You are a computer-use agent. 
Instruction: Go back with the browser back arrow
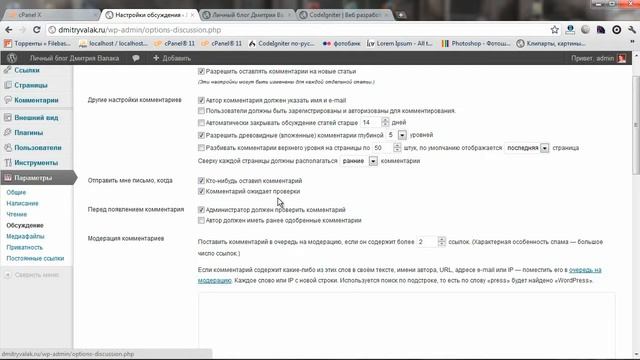9,30
